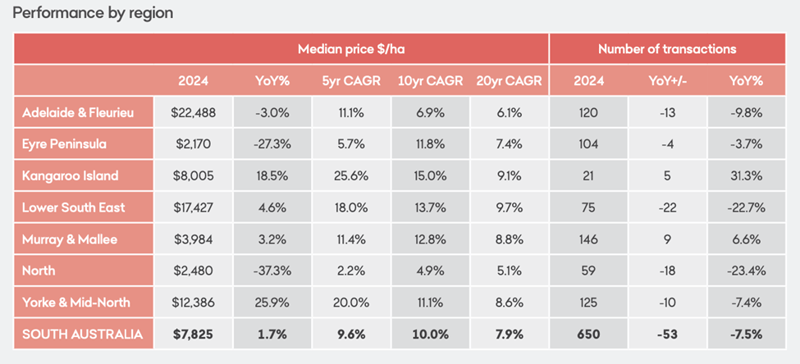
Task: Click Kangaroo Island's 31.3% transactions YoY cell
Action: coord(746,176)
